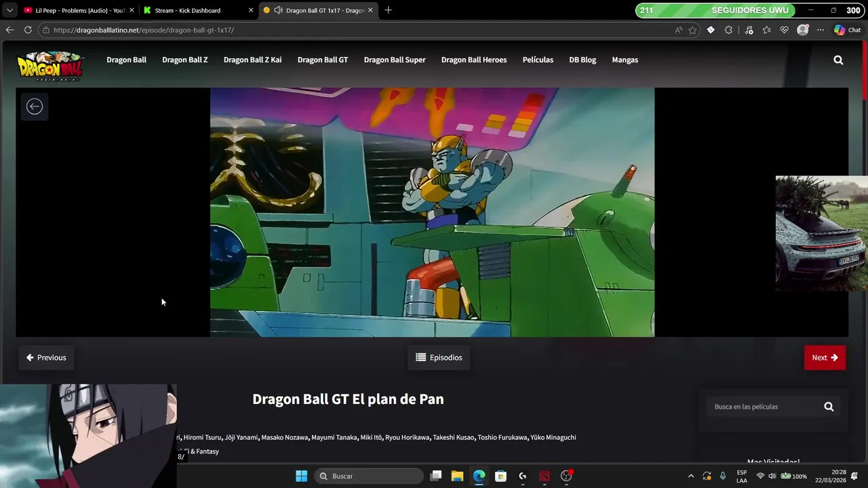
Task: Click cast name Mayumi Tanaka
Action: tap(334, 437)
